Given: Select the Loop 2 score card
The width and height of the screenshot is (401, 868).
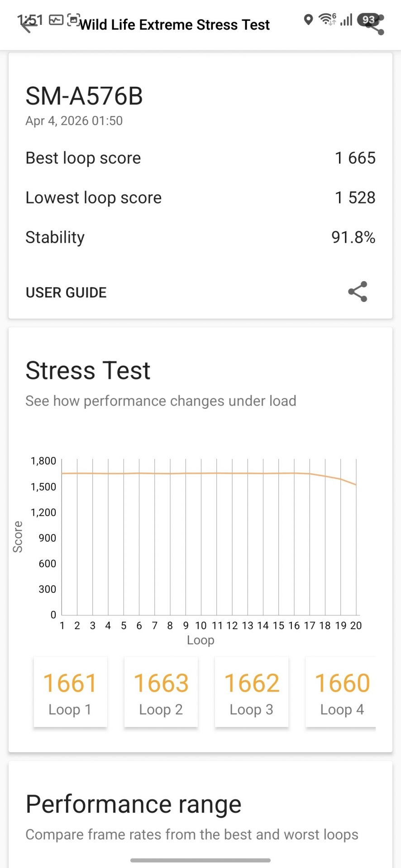Looking at the screenshot, I should (161, 692).
